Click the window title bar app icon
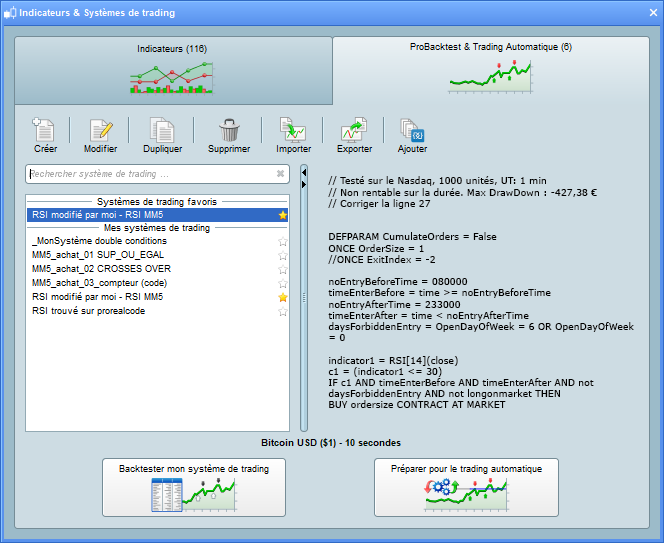 [x=10, y=13]
